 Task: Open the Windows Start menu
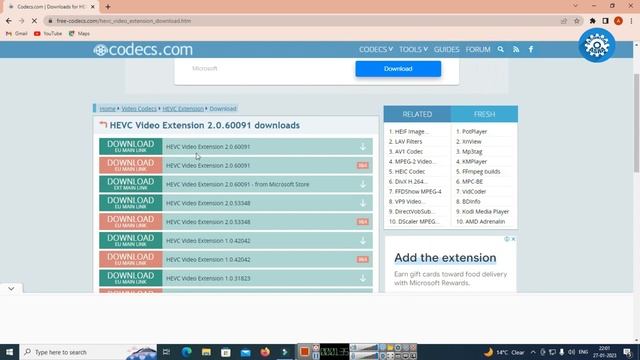pos(9,352)
